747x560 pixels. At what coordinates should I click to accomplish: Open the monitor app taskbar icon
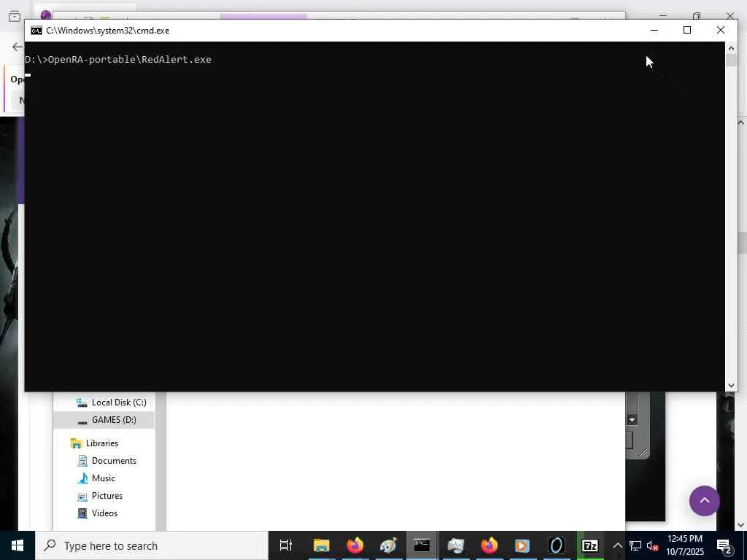pyautogui.click(x=455, y=545)
